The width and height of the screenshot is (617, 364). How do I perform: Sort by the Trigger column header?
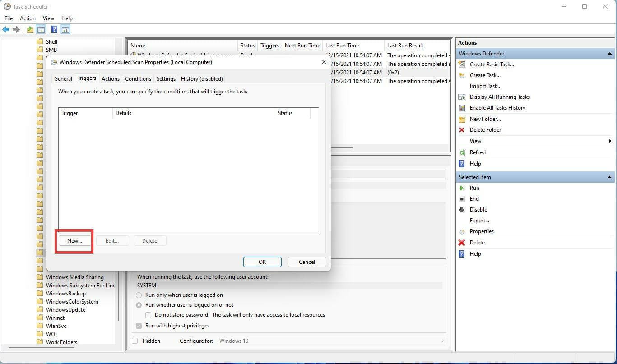85,113
